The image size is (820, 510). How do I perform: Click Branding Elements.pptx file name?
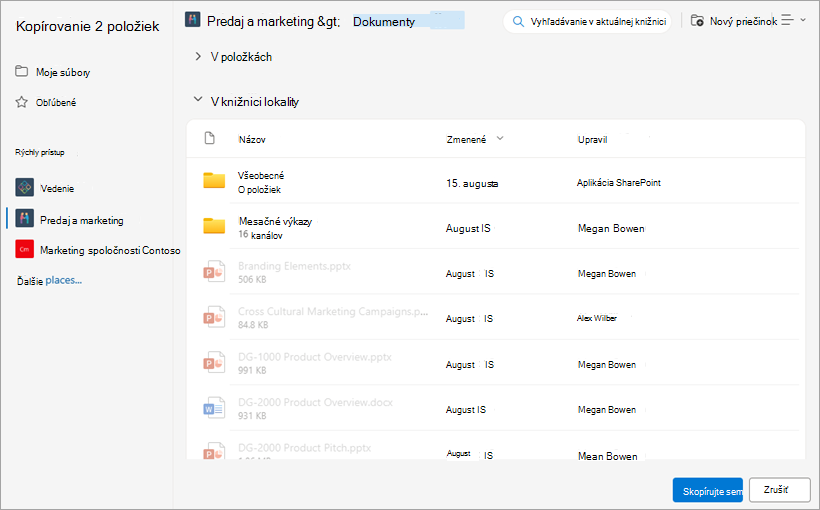point(294,266)
